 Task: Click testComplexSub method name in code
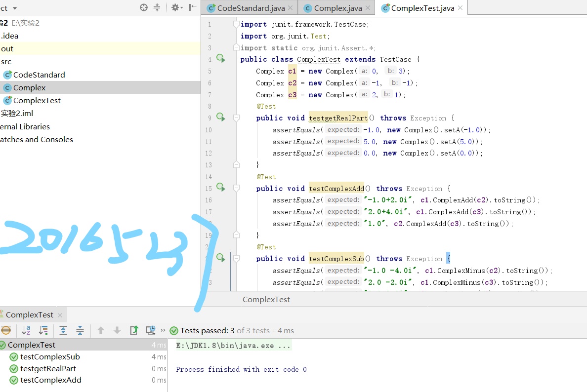coord(336,259)
